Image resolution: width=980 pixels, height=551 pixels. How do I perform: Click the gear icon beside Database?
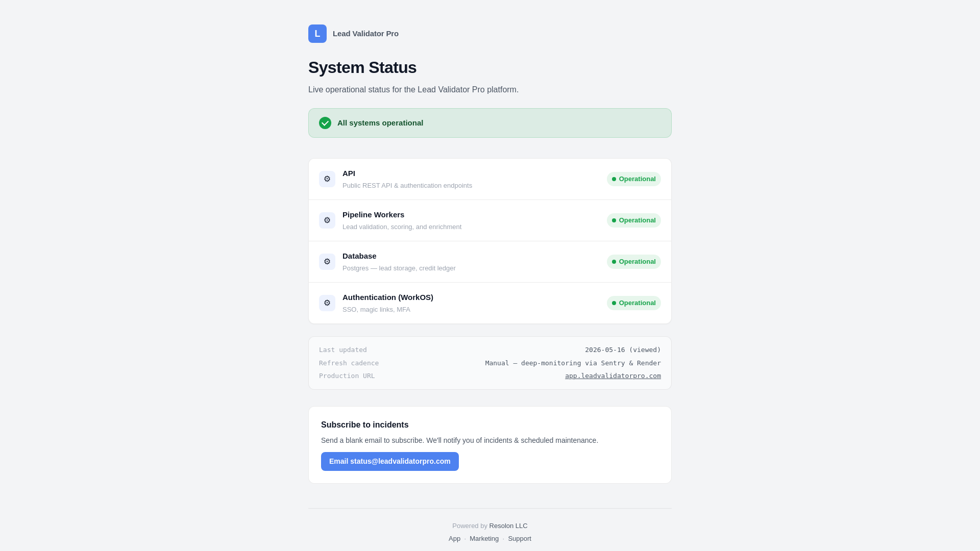point(327,262)
